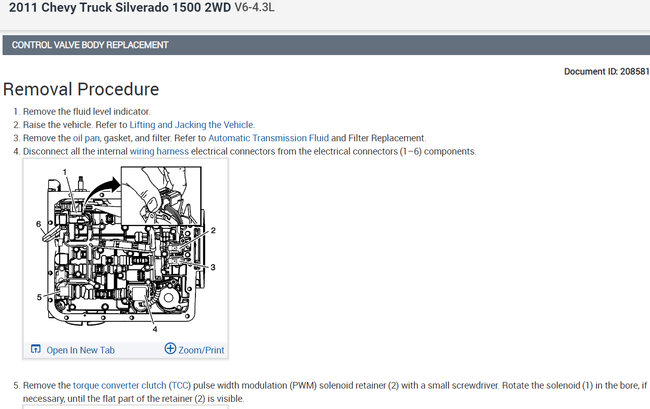This screenshot has width=650, height=409.
Task: Click 'electrical connectors (1–6) components' text
Action: pyautogui.click(x=394, y=151)
